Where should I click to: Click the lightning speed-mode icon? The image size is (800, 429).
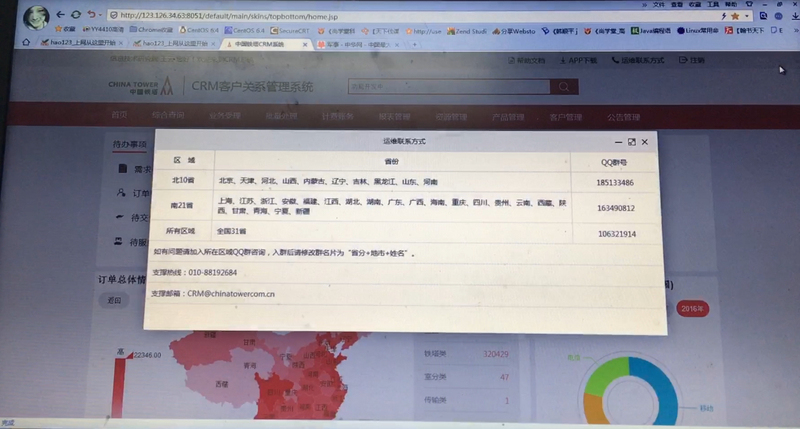723,16
